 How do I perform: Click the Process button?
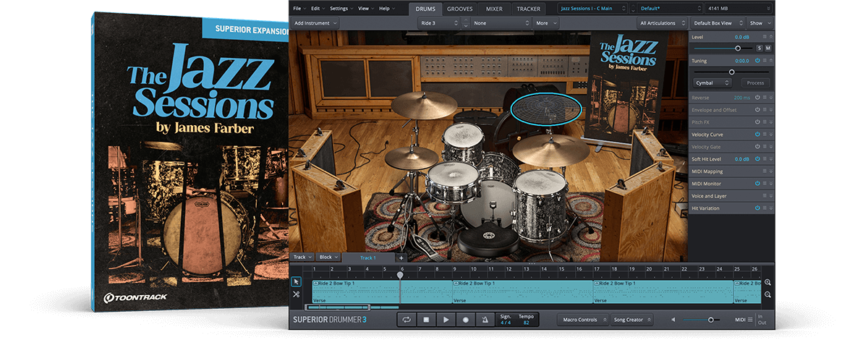(754, 83)
